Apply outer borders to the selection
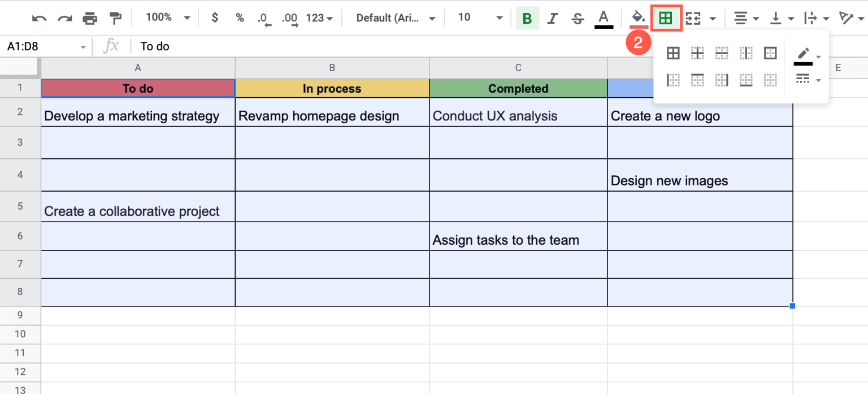Image resolution: width=868 pixels, height=394 pixels. 770,53
